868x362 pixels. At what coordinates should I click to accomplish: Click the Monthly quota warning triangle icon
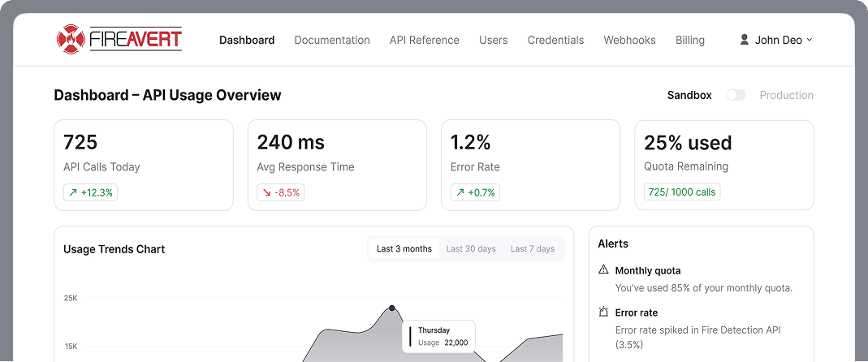(x=603, y=269)
